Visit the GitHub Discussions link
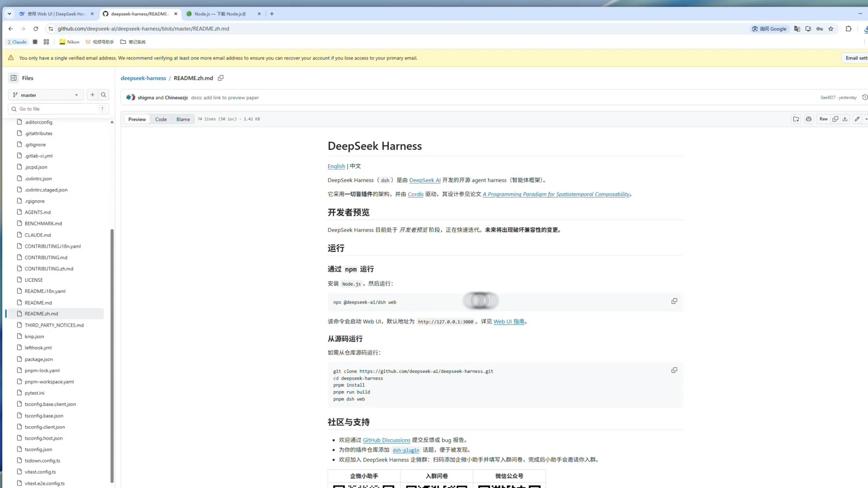 tap(386, 440)
